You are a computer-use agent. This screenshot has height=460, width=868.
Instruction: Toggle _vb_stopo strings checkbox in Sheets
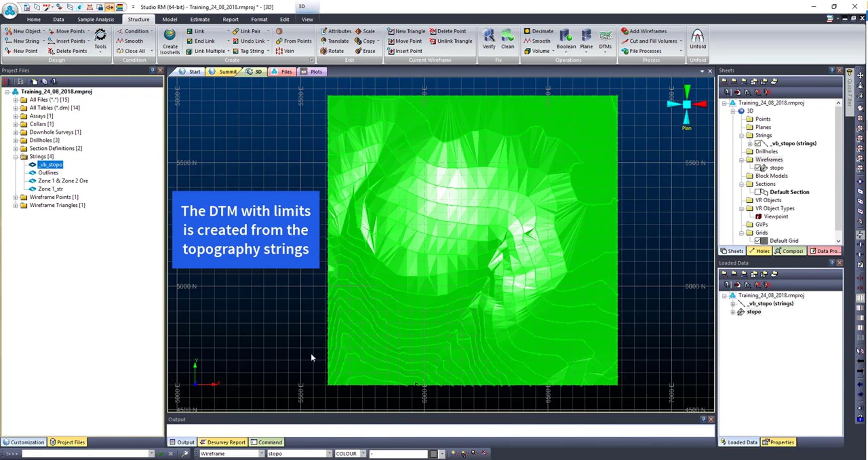pyautogui.click(x=758, y=143)
